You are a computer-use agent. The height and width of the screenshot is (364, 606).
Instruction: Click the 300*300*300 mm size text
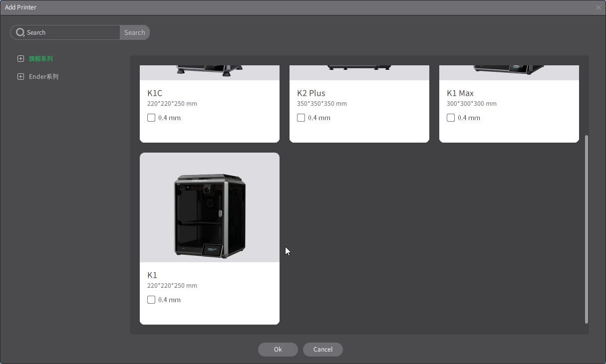[472, 104]
